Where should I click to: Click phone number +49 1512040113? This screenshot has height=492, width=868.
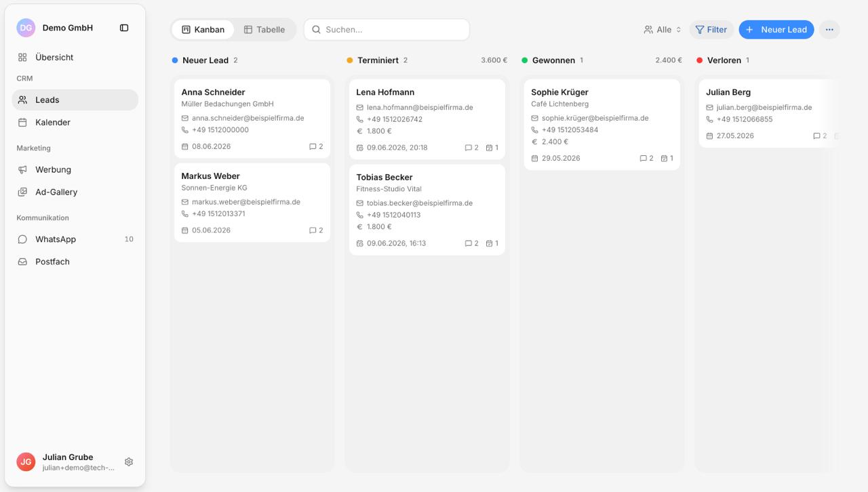point(393,215)
